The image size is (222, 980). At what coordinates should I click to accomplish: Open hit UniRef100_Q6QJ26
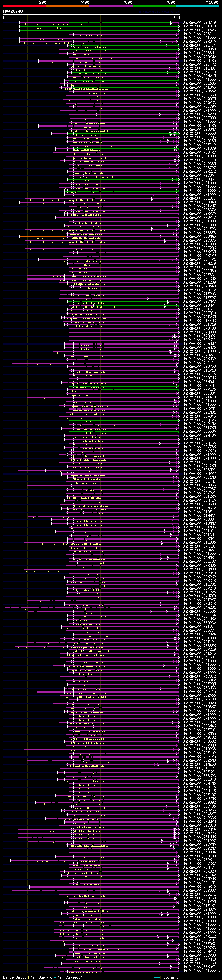(x=199, y=420)
